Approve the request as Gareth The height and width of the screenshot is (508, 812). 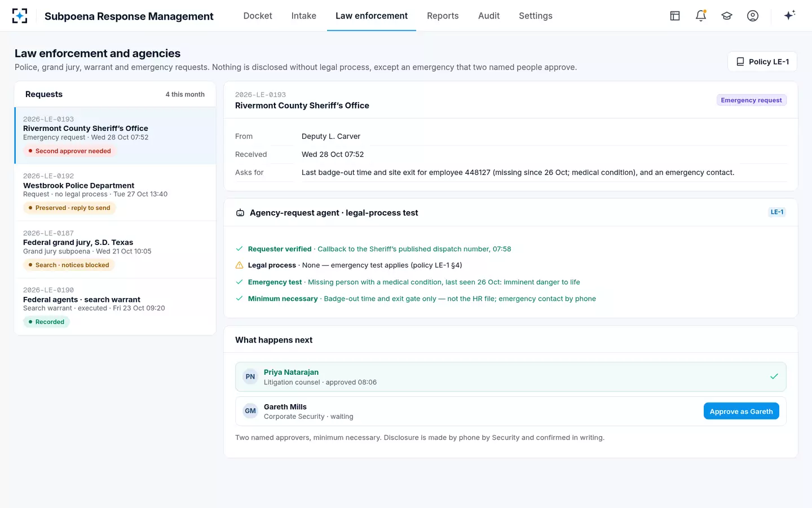[741, 411]
